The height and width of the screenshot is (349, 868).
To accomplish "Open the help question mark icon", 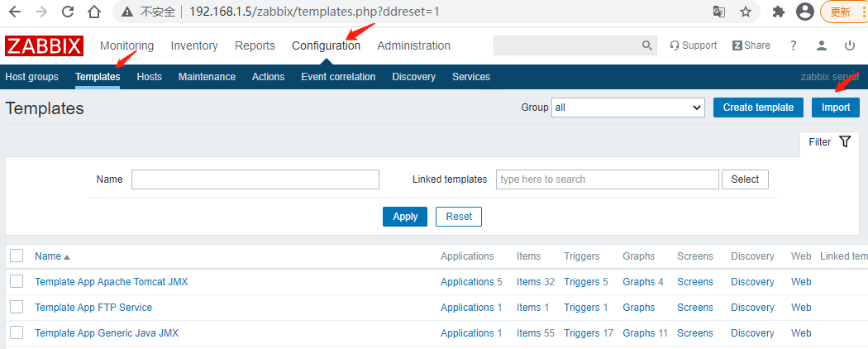I will [x=794, y=45].
